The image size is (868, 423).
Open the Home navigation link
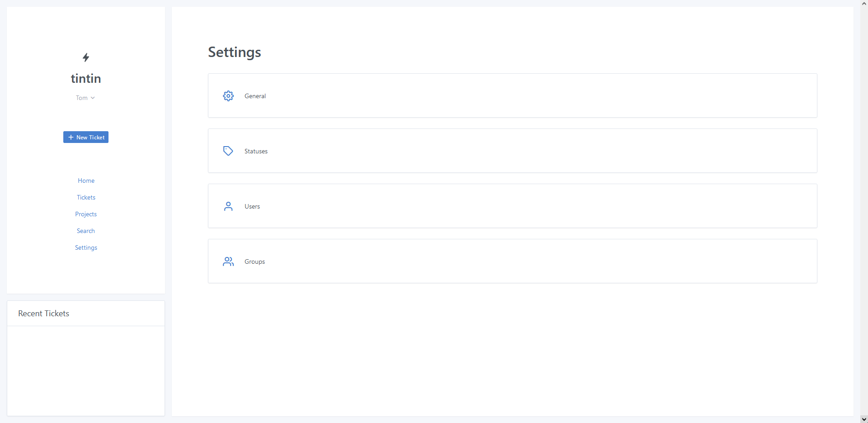[x=86, y=181]
